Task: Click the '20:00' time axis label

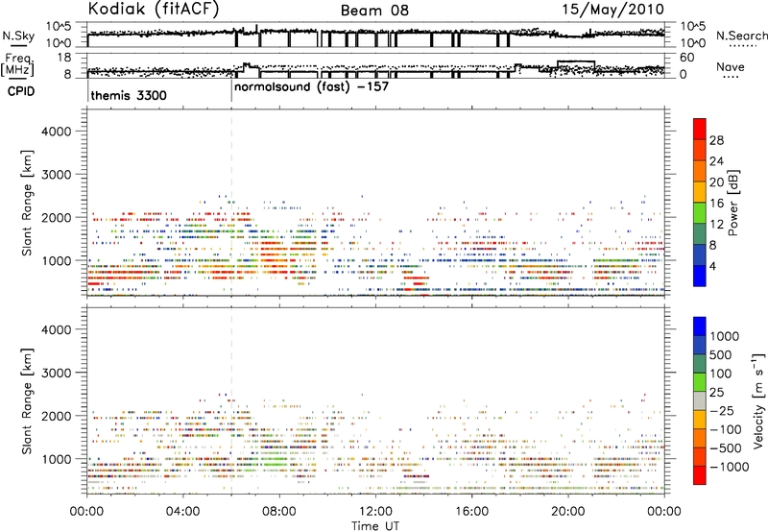Action: tap(567, 512)
